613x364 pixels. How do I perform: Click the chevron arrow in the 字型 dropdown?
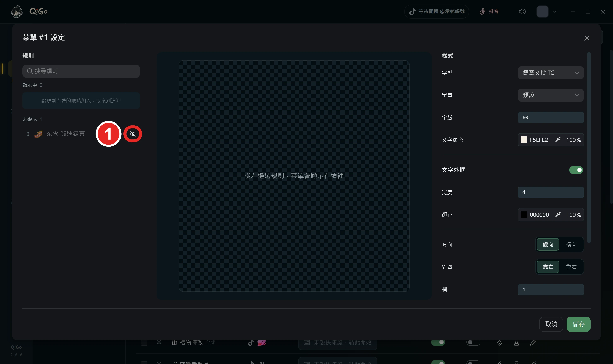tap(577, 73)
